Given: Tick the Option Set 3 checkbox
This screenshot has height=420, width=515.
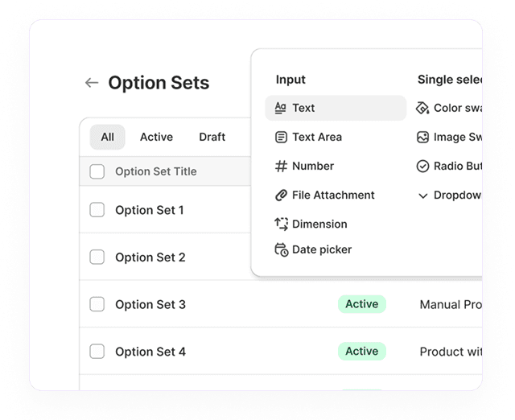Looking at the screenshot, I should (x=97, y=304).
